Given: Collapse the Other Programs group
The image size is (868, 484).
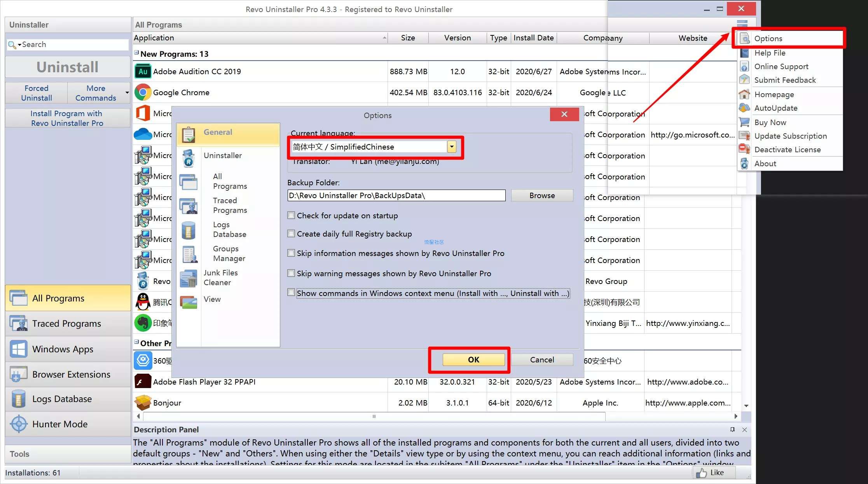Looking at the screenshot, I should [136, 342].
